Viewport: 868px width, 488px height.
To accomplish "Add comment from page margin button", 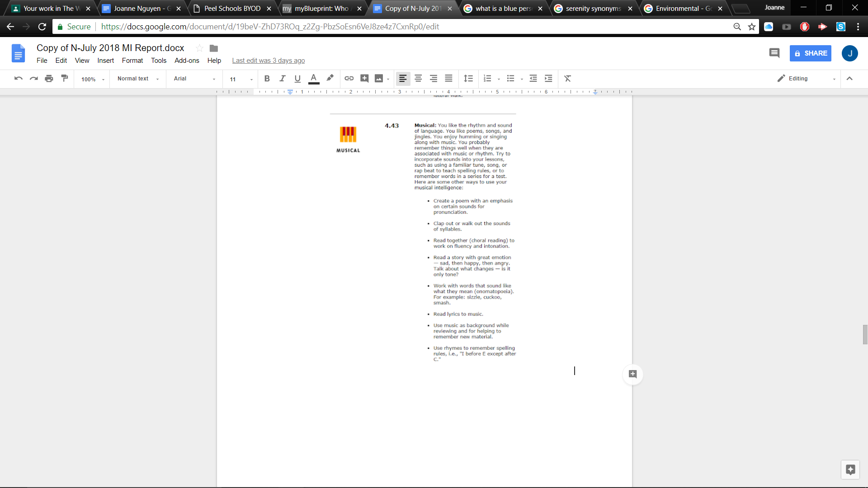I will click(x=633, y=374).
